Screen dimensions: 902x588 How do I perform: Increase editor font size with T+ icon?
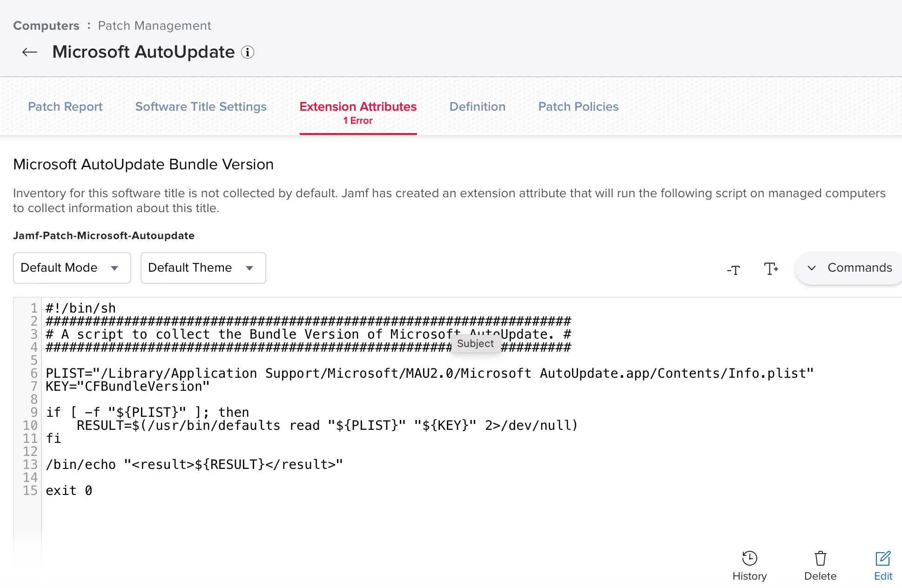771,268
